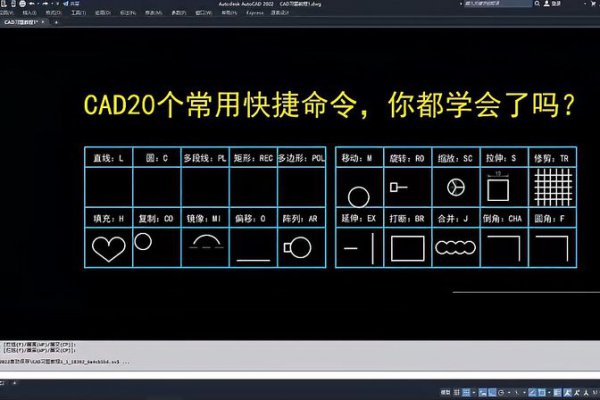Image resolution: width=600 pixels, height=400 pixels.
Task: Toggle object snap tracking icon
Action: (x=532, y=392)
